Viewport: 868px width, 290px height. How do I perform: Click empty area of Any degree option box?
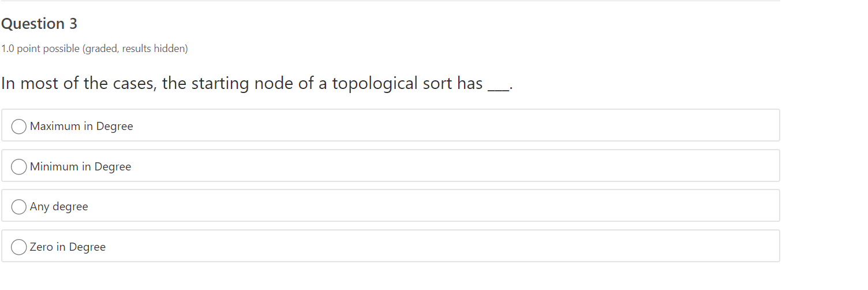(433, 206)
